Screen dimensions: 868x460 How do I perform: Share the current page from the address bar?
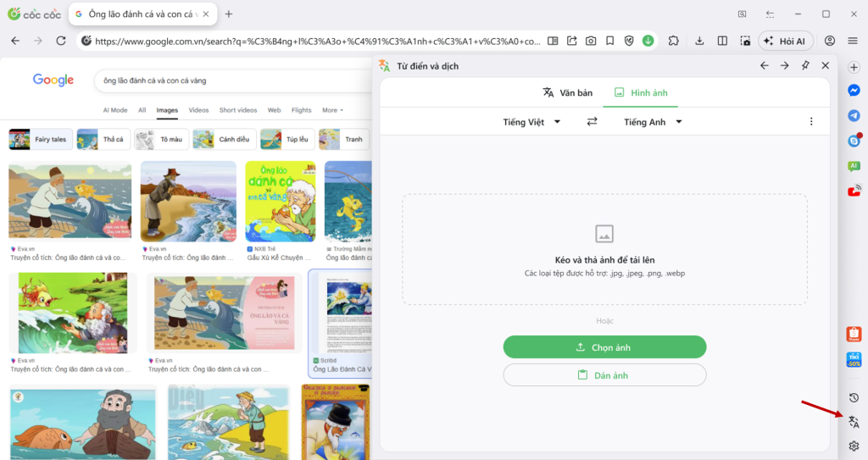pos(572,41)
